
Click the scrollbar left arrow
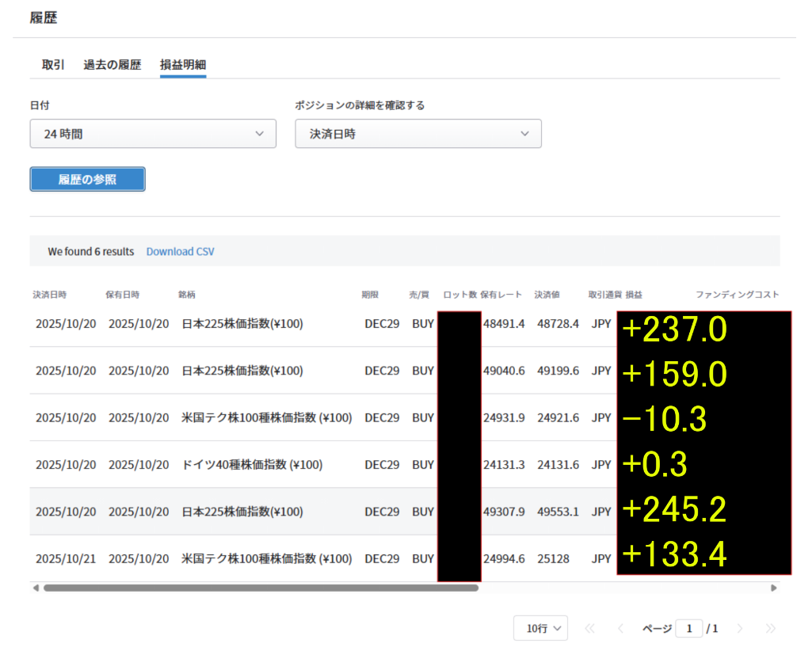pos(36,588)
